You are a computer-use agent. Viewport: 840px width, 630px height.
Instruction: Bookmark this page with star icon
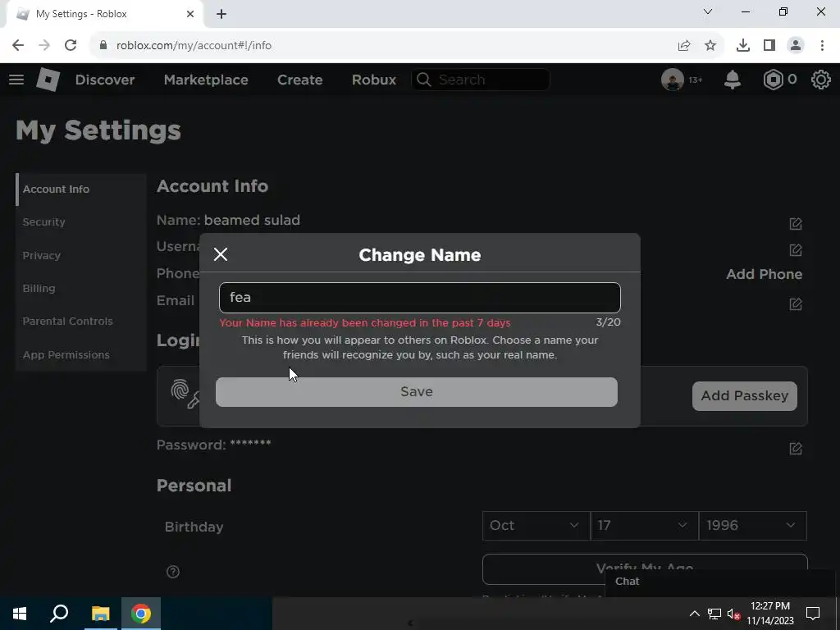pyautogui.click(x=710, y=46)
